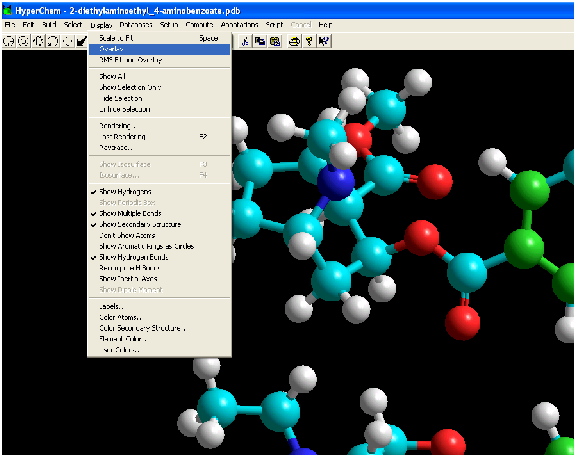Open the yellow question-mark help icon
The image size is (574, 455).
pos(309,41)
